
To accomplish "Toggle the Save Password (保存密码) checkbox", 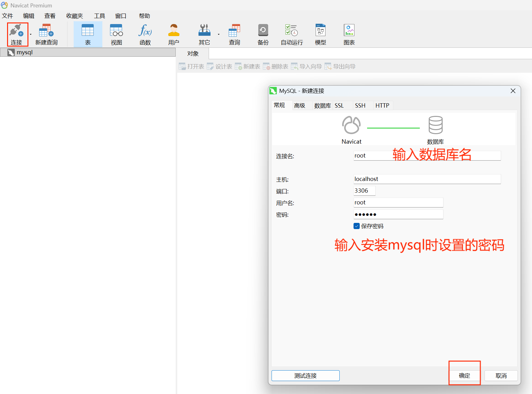I will click(x=357, y=226).
